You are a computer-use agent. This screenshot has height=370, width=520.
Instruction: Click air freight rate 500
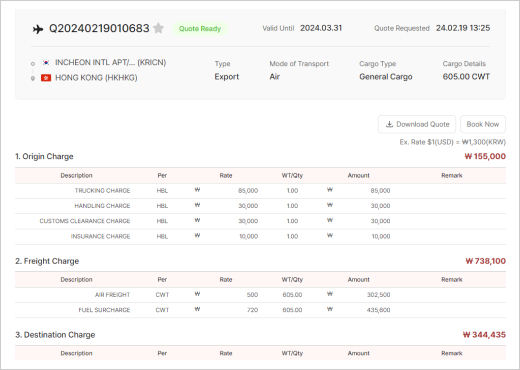click(x=252, y=295)
